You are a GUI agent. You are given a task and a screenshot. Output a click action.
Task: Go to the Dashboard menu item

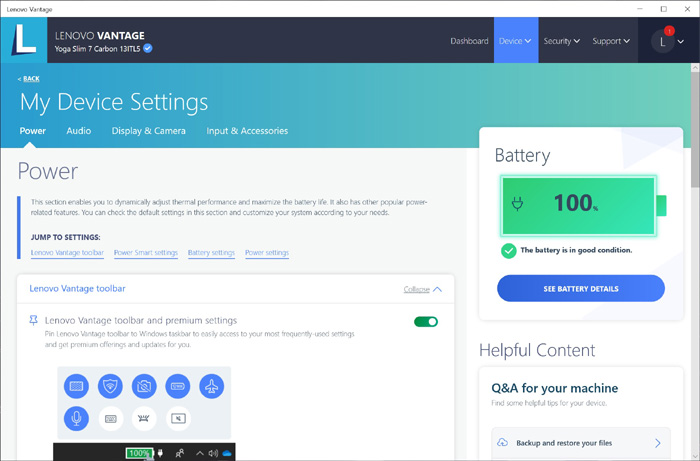(469, 41)
